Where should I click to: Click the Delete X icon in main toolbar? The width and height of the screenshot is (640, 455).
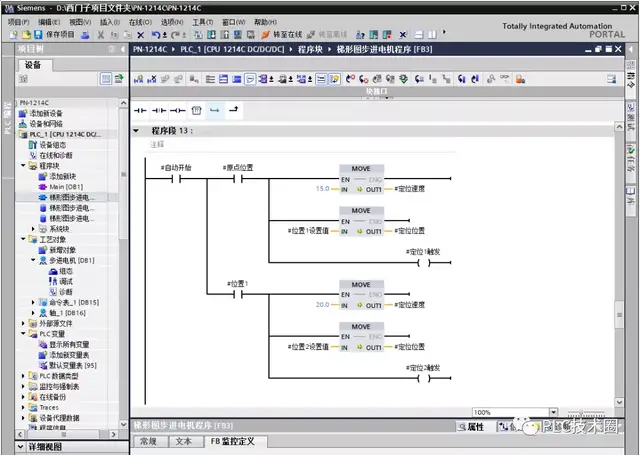tap(140, 35)
